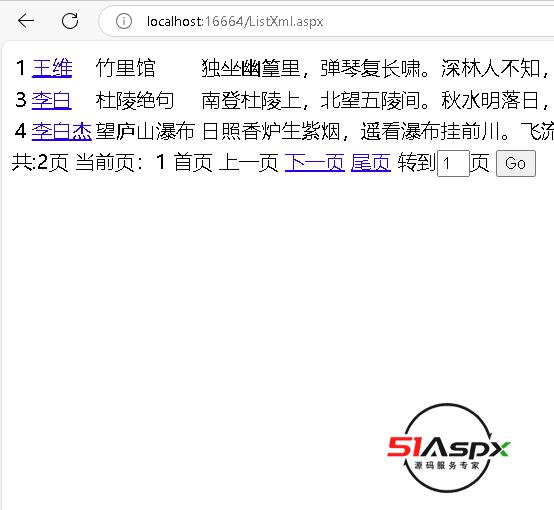Select the poem title 望庐山瀑布
The image size is (554, 510).
tap(145, 131)
